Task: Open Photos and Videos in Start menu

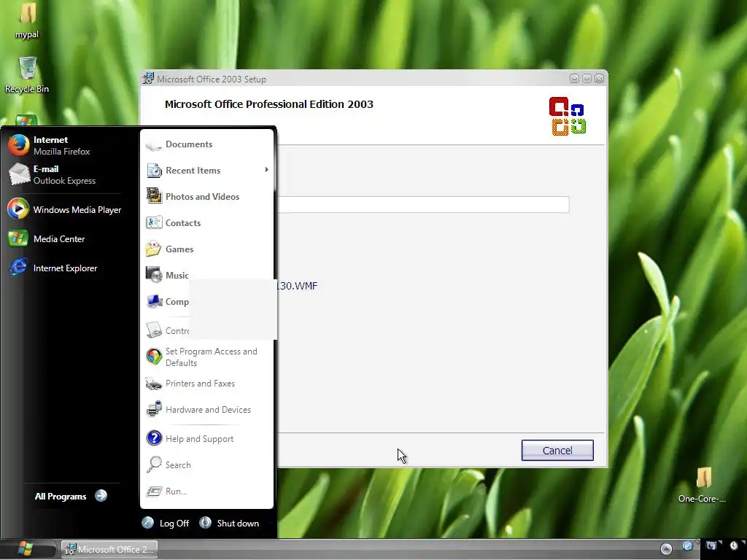Action: tap(193, 197)
